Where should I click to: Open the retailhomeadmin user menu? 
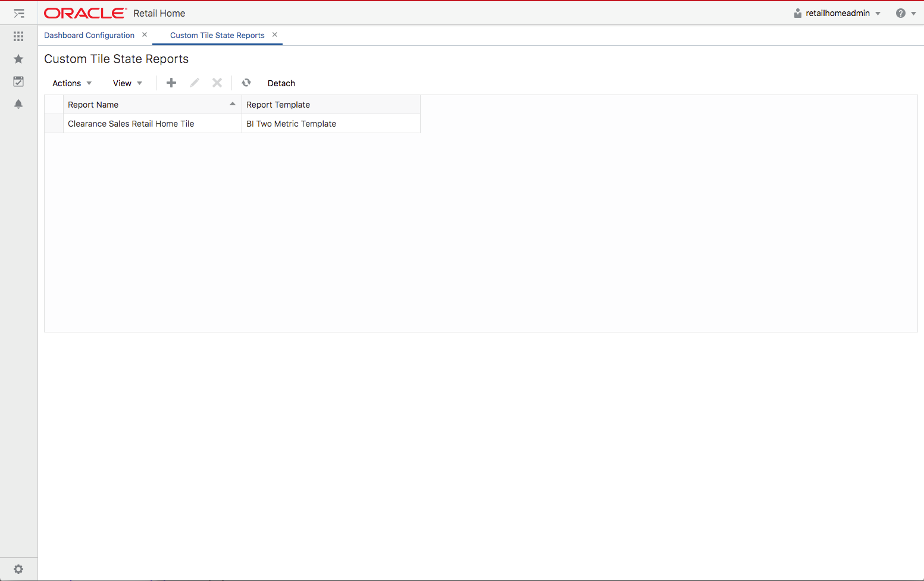(x=837, y=13)
